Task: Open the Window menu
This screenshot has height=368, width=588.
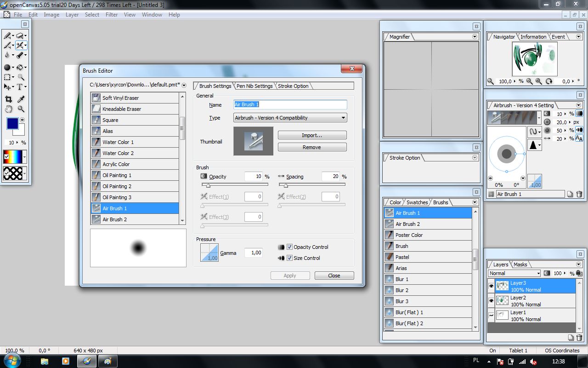Action: (152, 15)
